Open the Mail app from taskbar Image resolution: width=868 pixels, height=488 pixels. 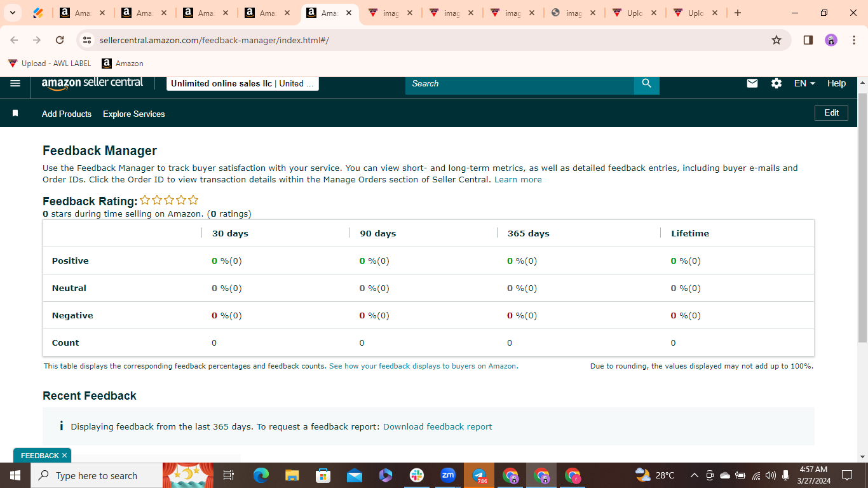pyautogui.click(x=355, y=475)
